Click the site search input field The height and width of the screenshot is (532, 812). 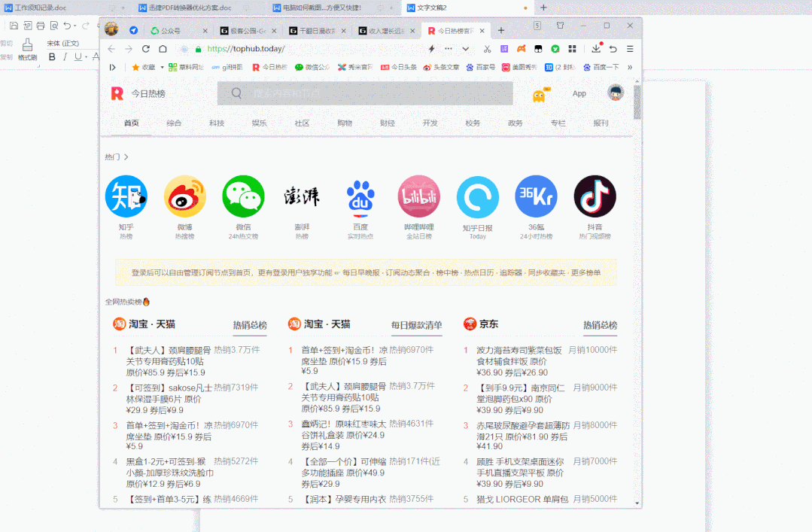click(x=365, y=93)
